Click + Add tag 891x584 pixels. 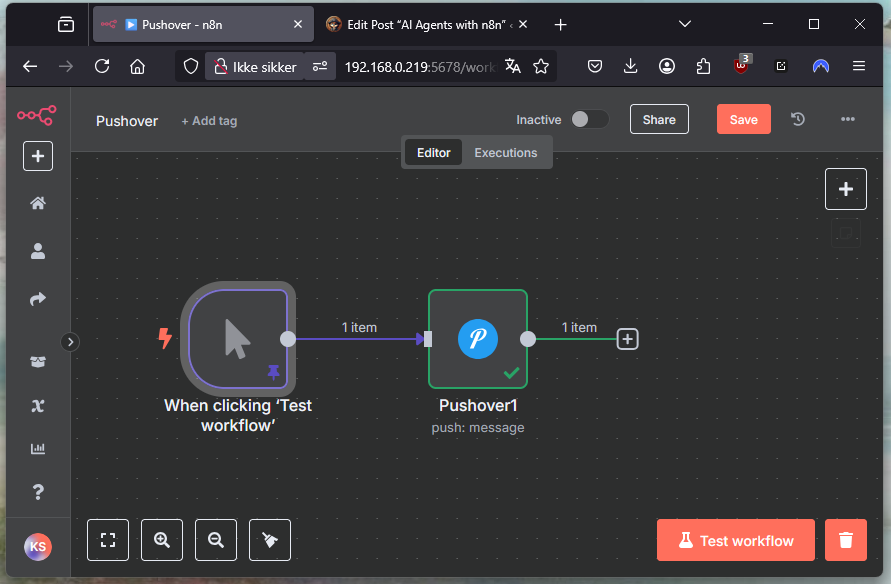pos(209,121)
